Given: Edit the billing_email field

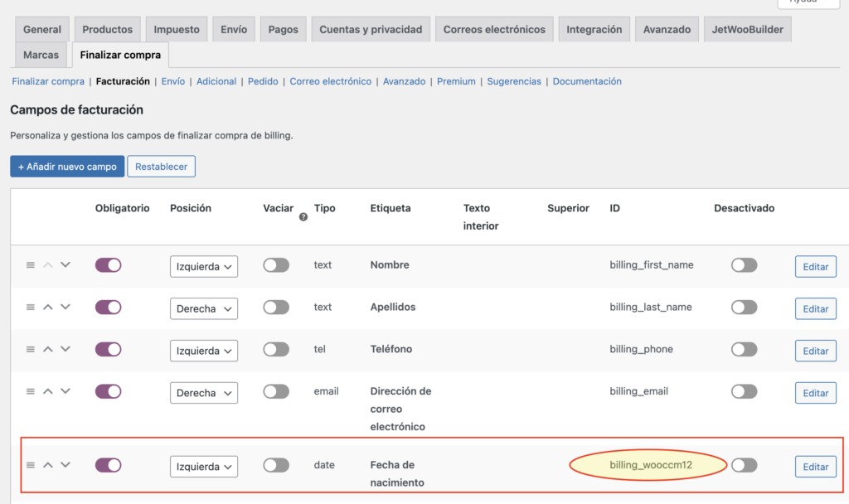Looking at the screenshot, I should pyautogui.click(x=815, y=393).
